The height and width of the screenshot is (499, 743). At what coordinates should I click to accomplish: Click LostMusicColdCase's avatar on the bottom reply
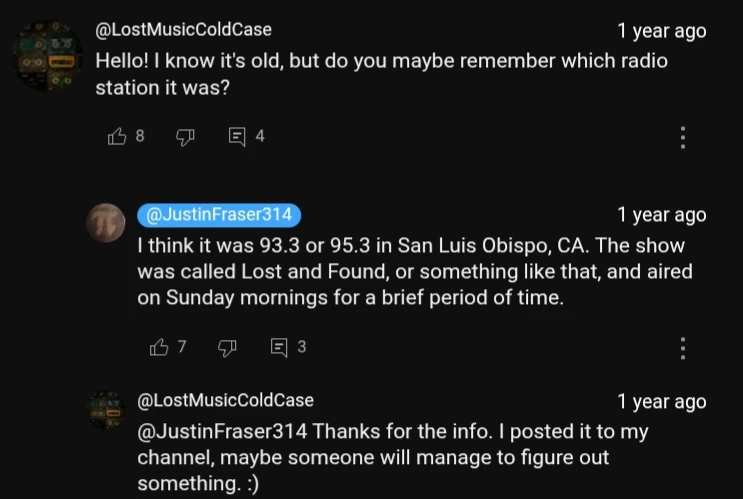105,408
